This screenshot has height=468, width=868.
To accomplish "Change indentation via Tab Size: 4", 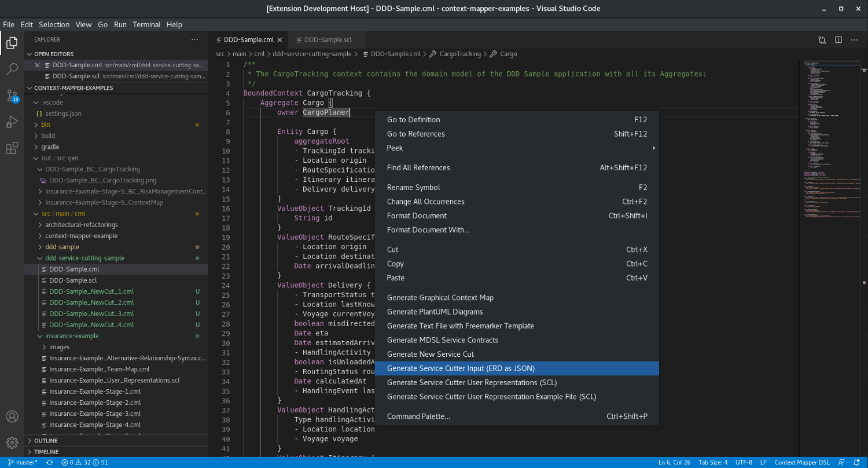I will click(713, 462).
